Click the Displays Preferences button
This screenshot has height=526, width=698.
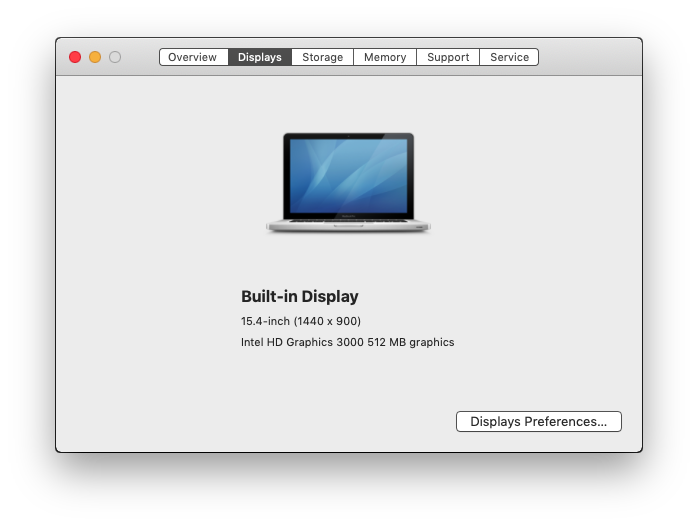coord(539,421)
